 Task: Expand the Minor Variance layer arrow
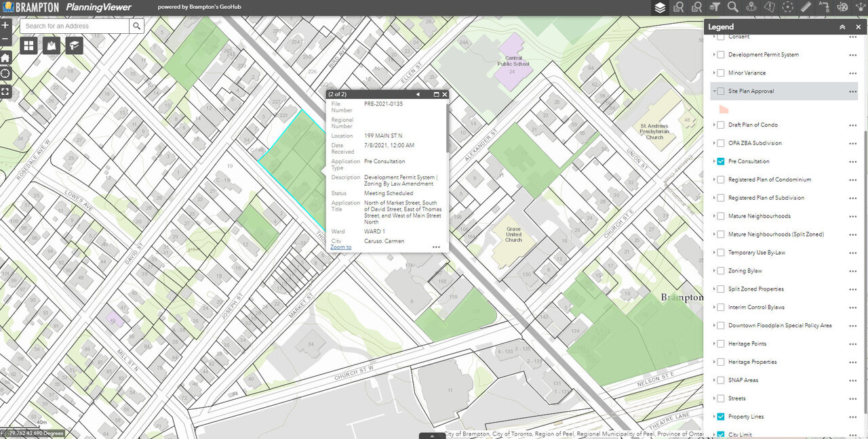pyautogui.click(x=713, y=73)
